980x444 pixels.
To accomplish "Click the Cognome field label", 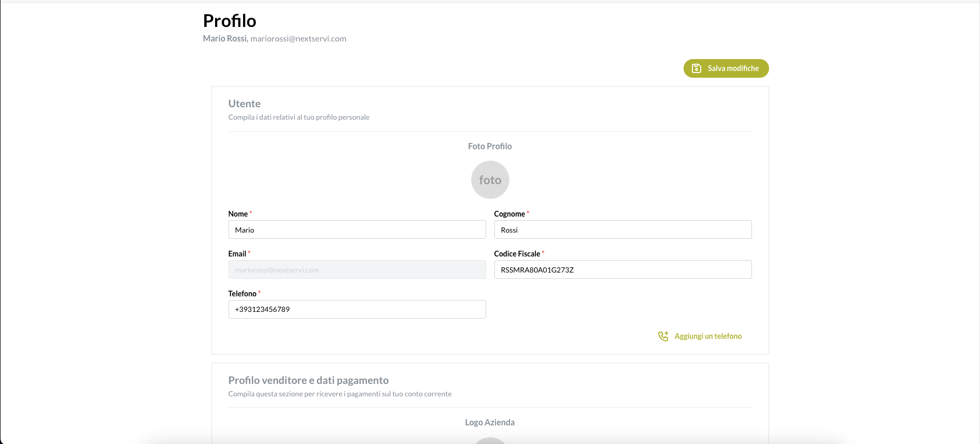I will coord(509,214).
